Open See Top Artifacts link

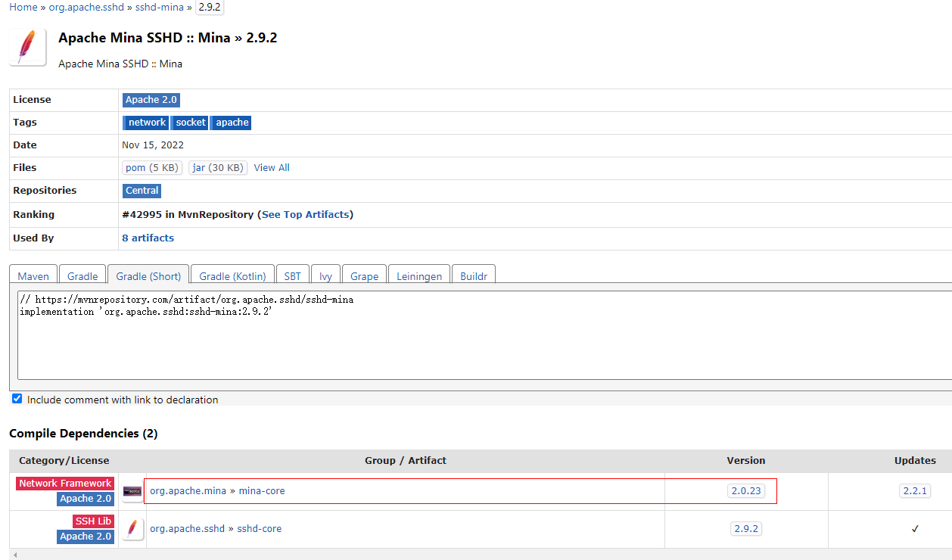[x=306, y=215]
